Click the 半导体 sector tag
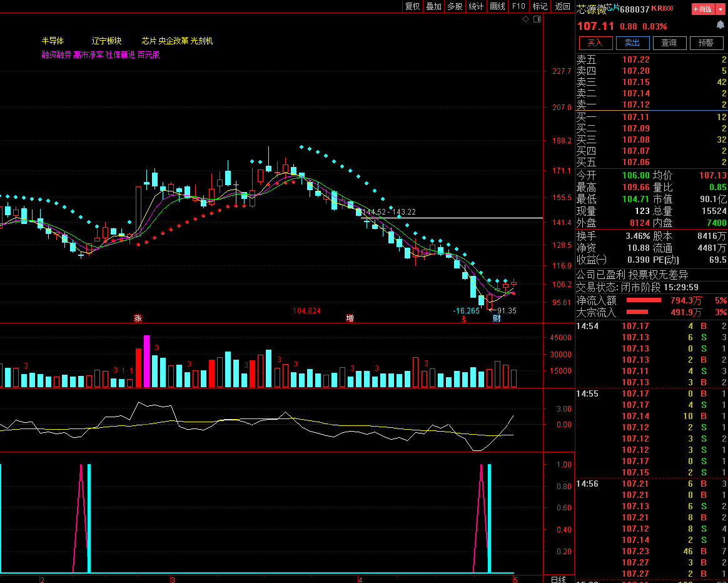728x583 pixels. point(53,41)
